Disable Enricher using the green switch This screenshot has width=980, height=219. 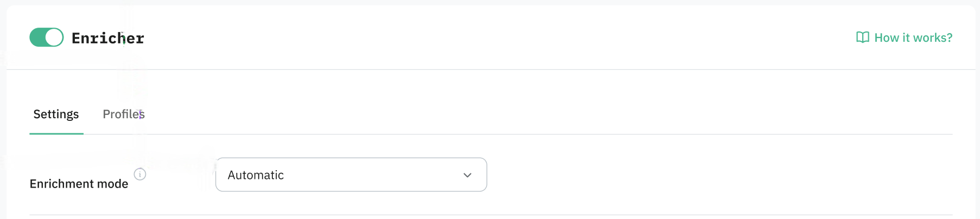coord(47,37)
